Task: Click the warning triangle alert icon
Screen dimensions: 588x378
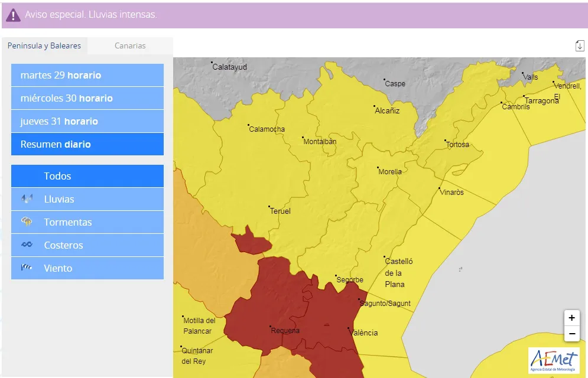Action: coord(13,15)
